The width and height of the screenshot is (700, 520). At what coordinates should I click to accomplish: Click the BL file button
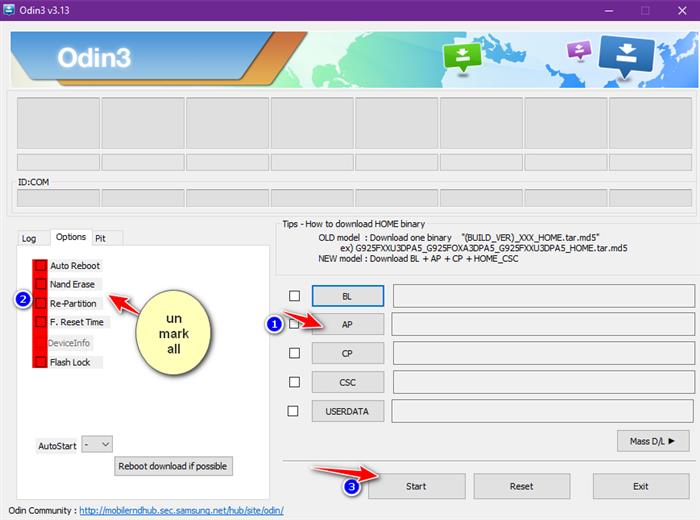pos(347,296)
